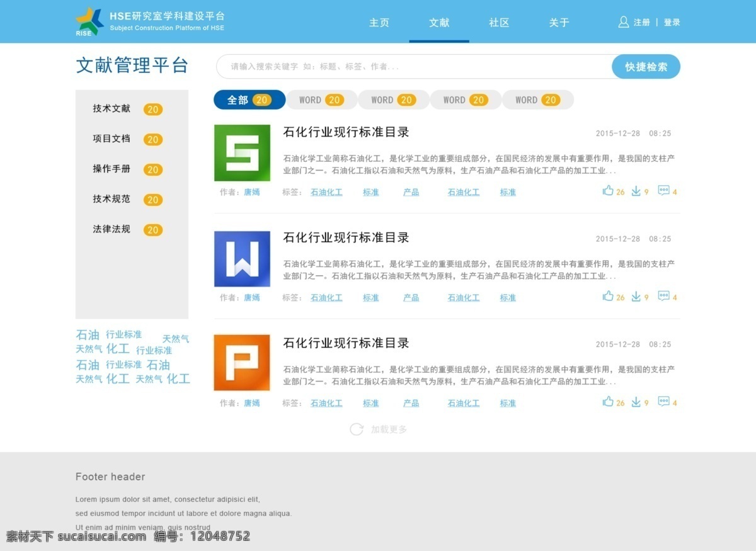The height and width of the screenshot is (551, 756).
Task: Click first 石油化工 tag on first article
Action: pyautogui.click(x=326, y=192)
